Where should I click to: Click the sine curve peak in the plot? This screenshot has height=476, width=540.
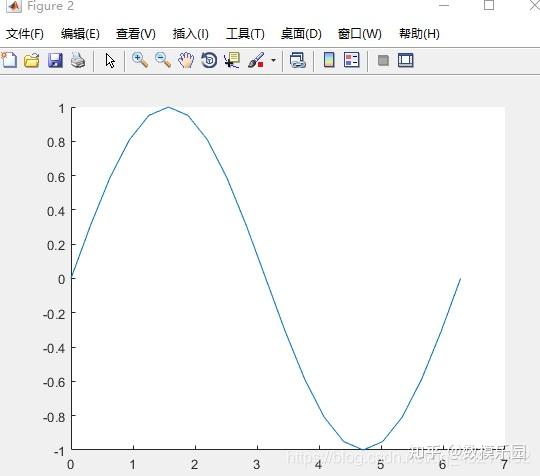click(168, 107)
